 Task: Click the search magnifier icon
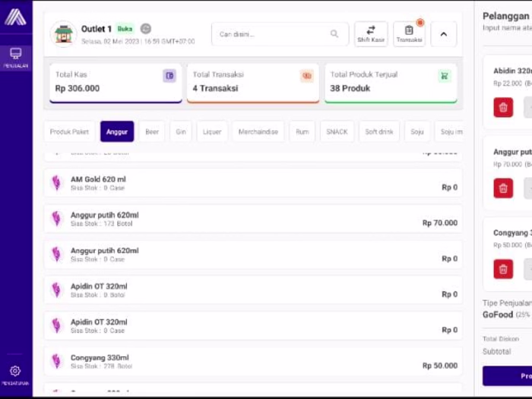(334, 34)
